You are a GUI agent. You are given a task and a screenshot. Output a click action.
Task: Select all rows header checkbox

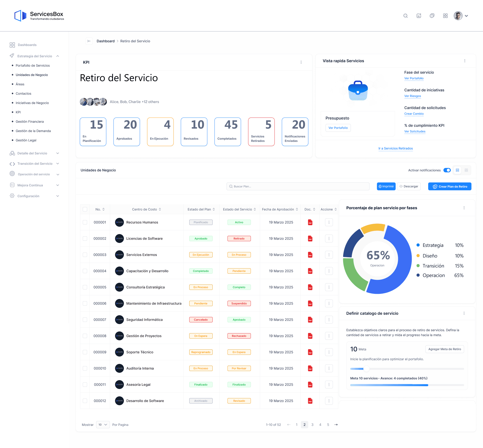coord(85,209)
